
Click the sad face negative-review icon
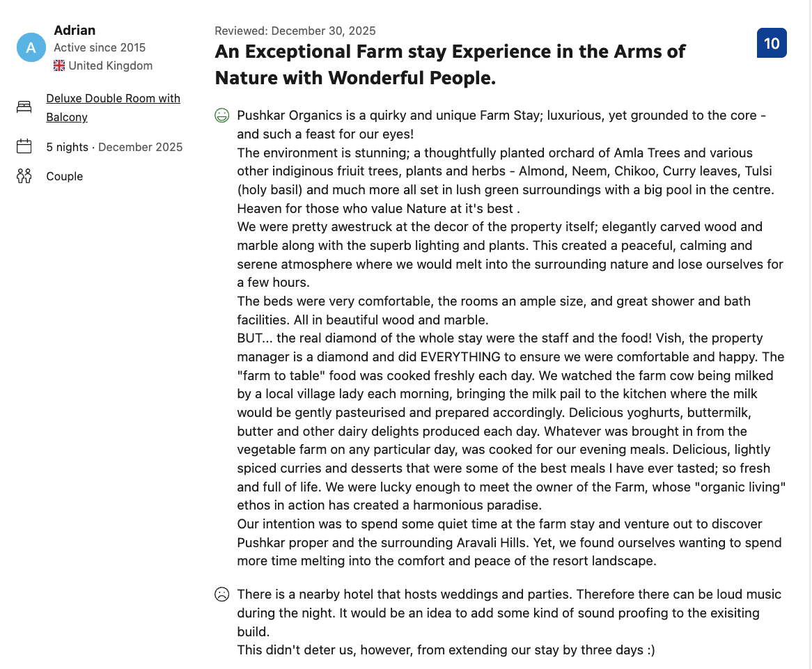tap(221, 594)
